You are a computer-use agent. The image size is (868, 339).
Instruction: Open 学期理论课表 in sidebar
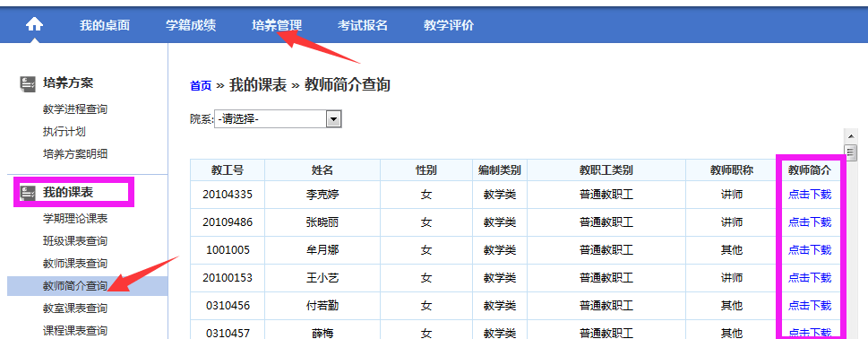(x=75, y=218)
